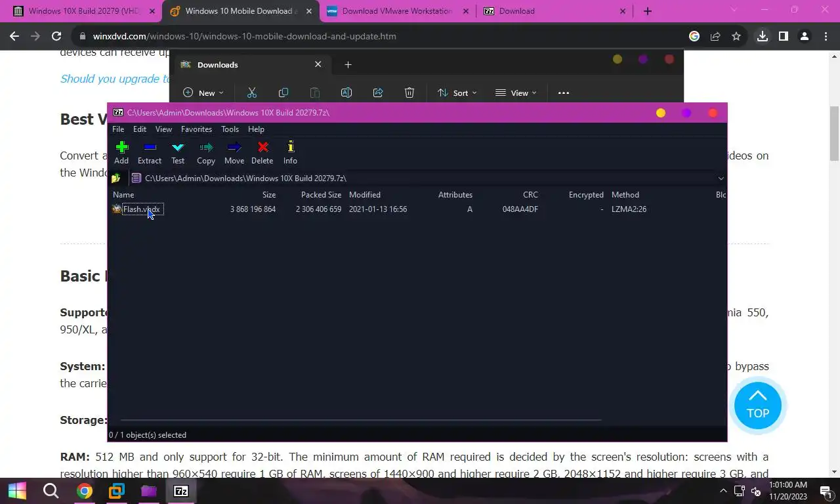This screenshot has height=504, width=840.
Task: Click the File Explorer taskbar icon
Action: tap(149, 491)
